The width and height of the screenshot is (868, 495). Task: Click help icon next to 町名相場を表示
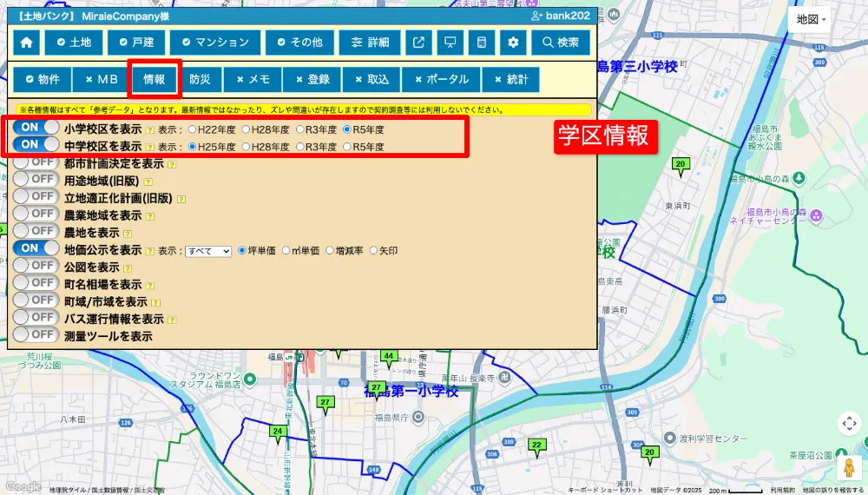[150, 286]
